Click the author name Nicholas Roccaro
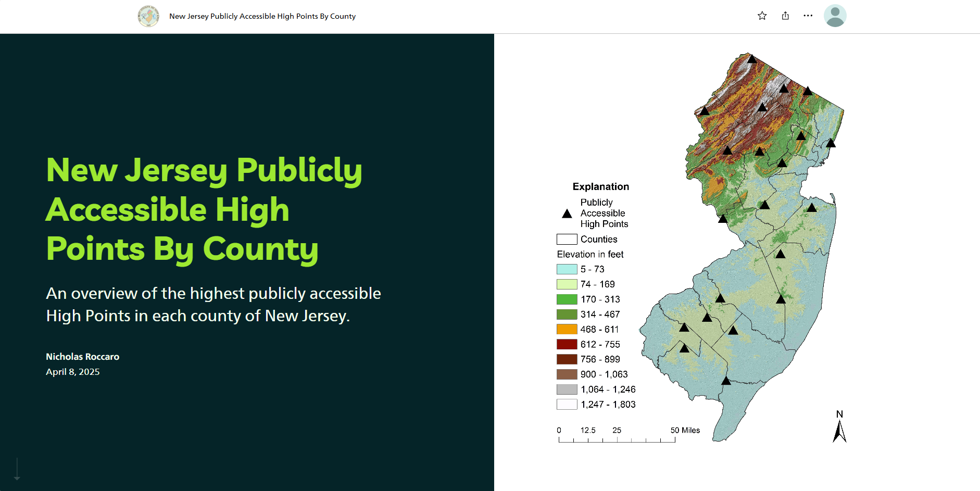 coord(82,357)
